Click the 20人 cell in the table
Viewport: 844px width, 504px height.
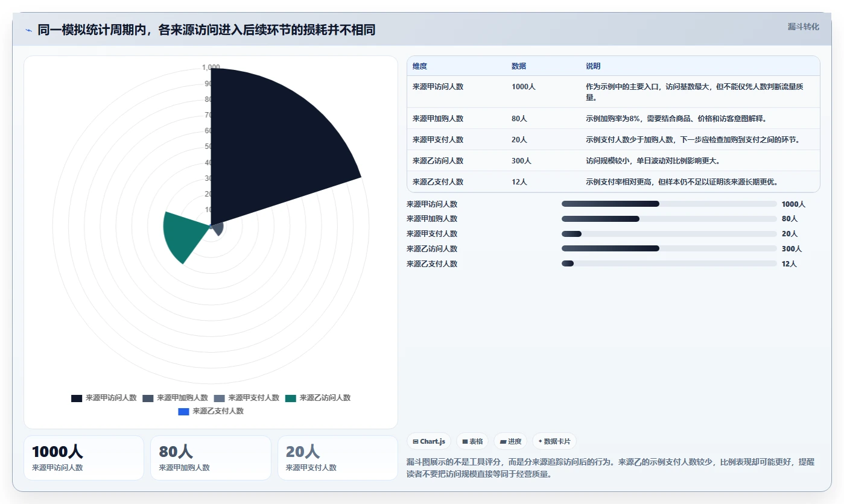click(519, 140)
